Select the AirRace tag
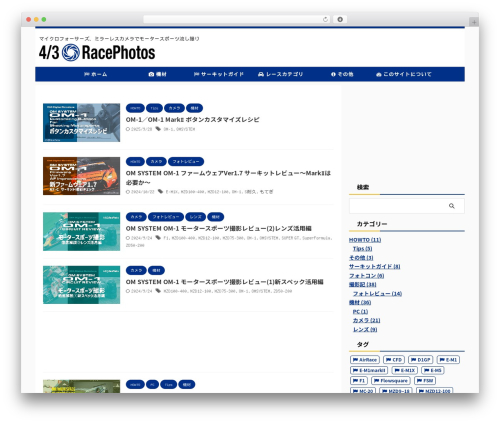Screen dimensions: 500x423 point(365,360)
